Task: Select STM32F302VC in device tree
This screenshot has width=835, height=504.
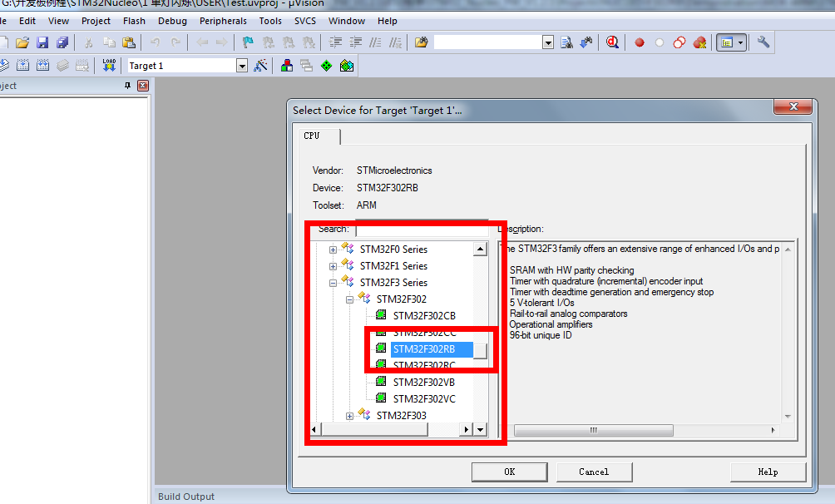Action: [424, 399]
